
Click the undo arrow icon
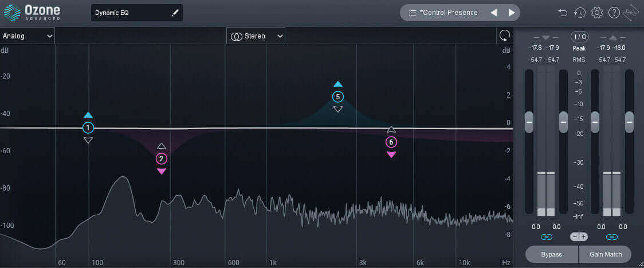562,13
